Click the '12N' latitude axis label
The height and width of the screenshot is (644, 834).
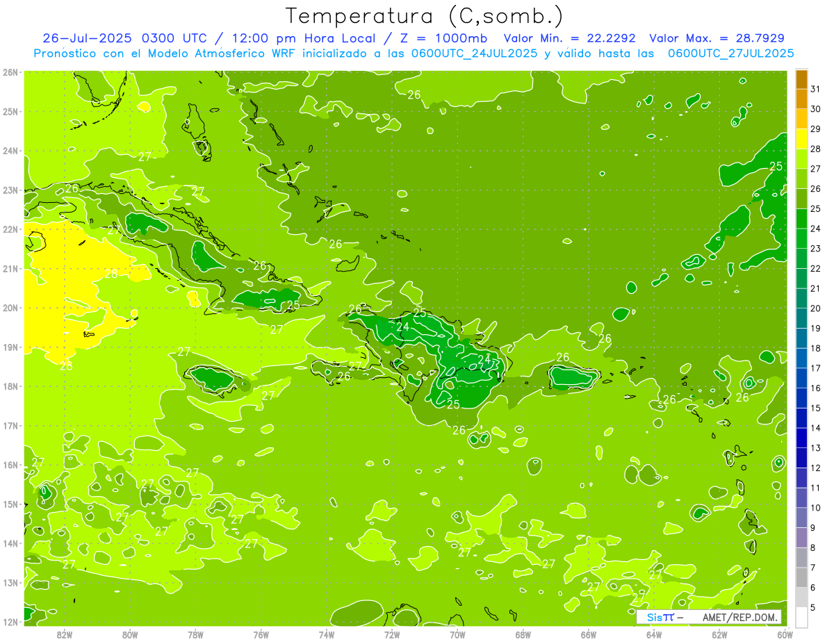[10, 622]
